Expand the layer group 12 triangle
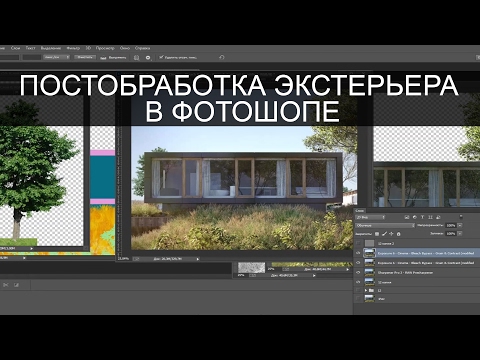Screen dimensions: 480x360 [366, 290]
